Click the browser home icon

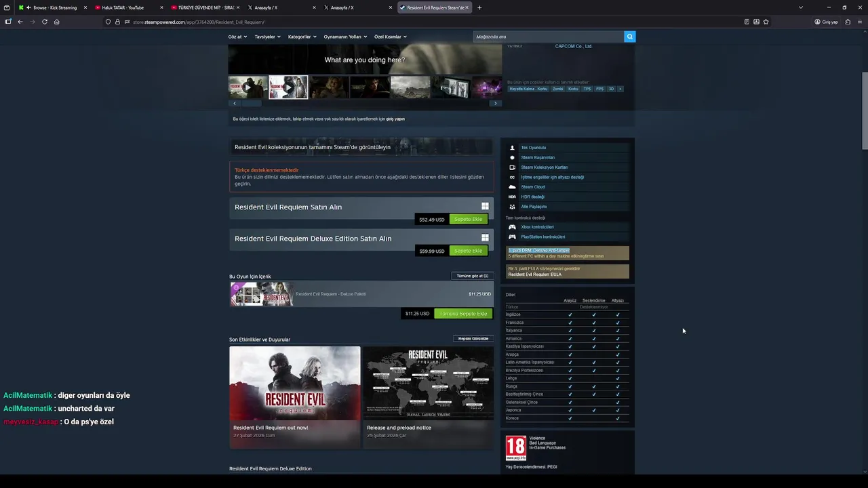[57, 22]
